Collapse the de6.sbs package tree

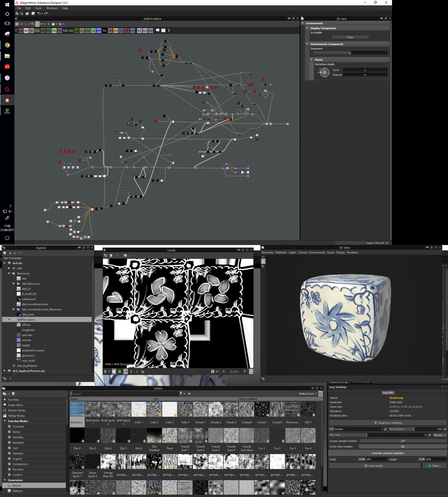5,263
